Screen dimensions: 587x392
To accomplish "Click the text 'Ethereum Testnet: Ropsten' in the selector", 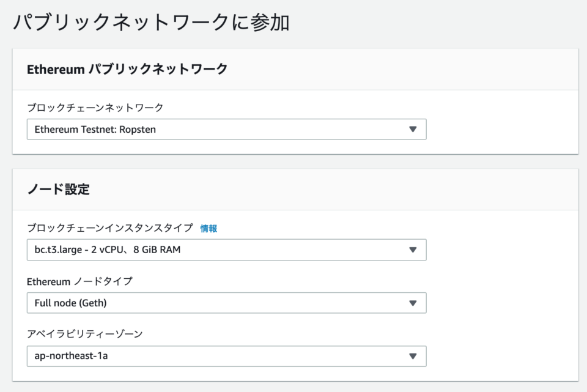I will pyautogui.click(x=95, y=130).
